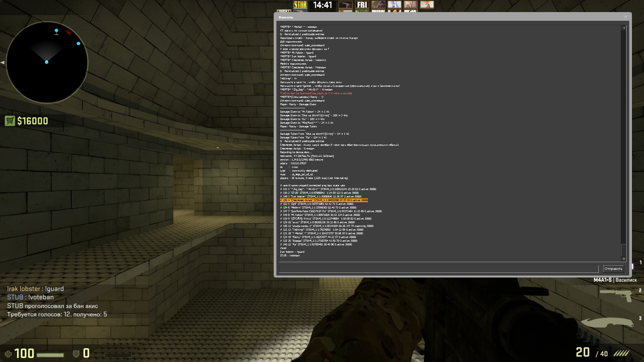Image resolution: width=644 pixels, height=362 pixels.
Task: Click the Консоль window title bar
Action: point(436,17)
